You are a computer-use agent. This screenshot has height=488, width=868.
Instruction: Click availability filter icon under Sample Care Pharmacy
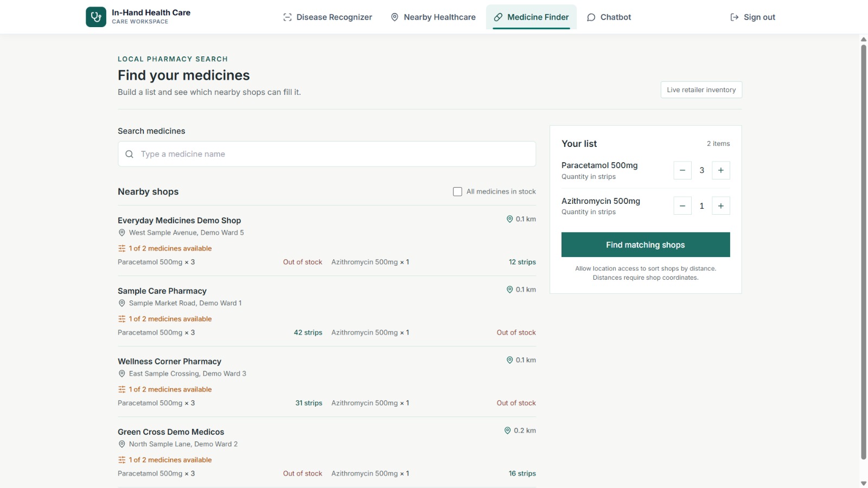coord(122,319)
